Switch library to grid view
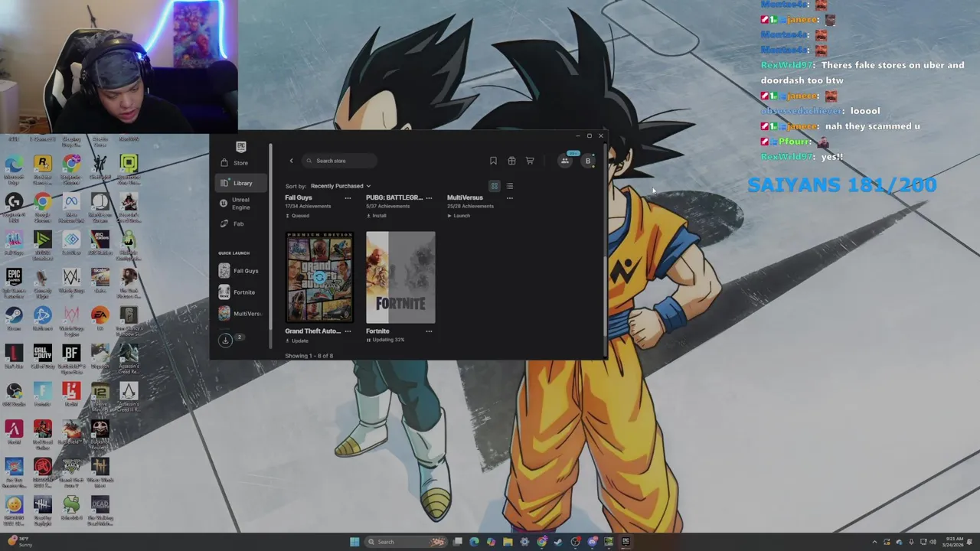 495,186
